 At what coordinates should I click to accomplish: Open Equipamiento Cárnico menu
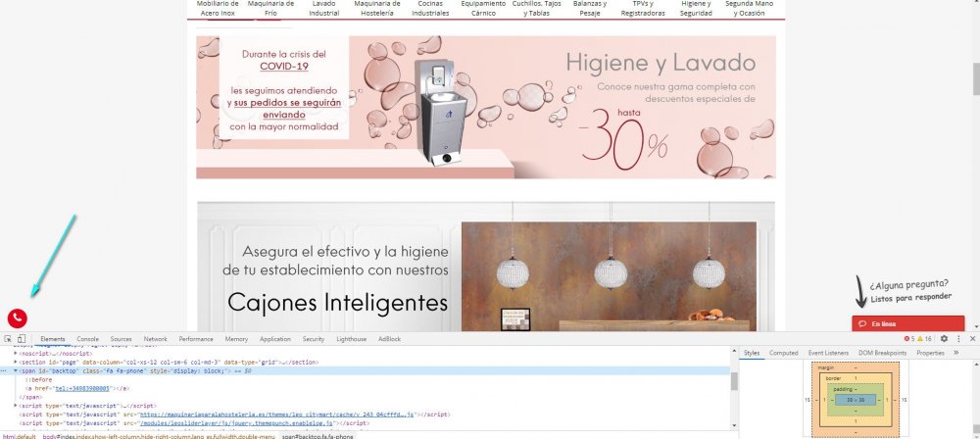pyautogui.click(x=483, y=8)
